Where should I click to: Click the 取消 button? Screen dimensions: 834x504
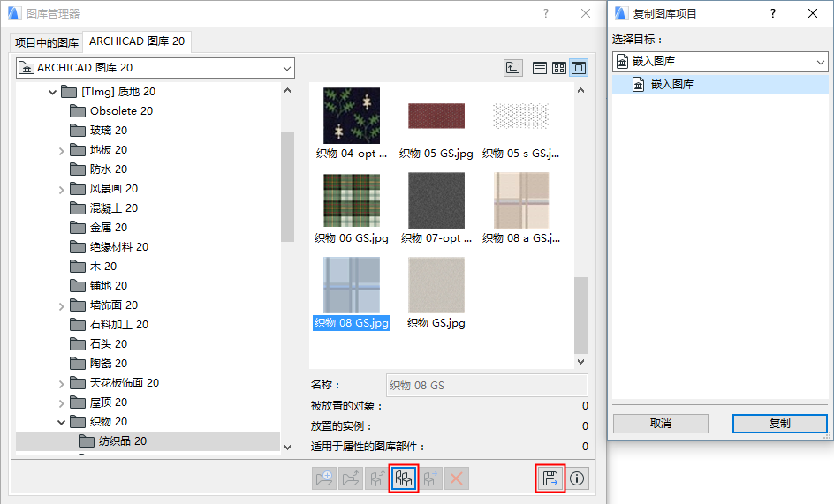click(x=661, y=423)
